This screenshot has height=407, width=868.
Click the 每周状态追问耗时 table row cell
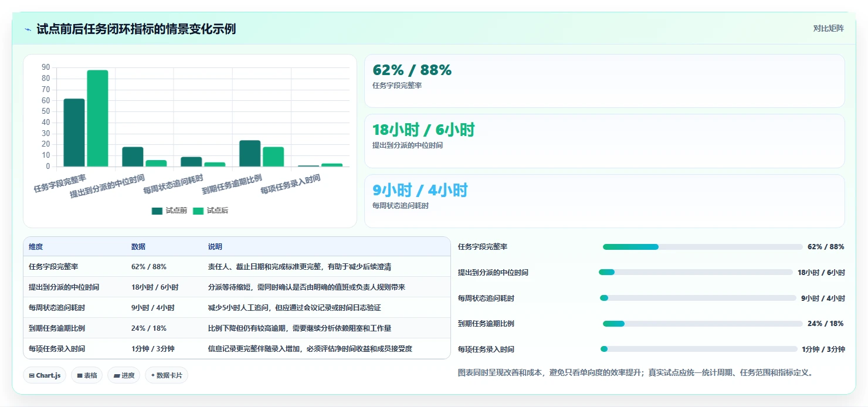click(57, 308)
